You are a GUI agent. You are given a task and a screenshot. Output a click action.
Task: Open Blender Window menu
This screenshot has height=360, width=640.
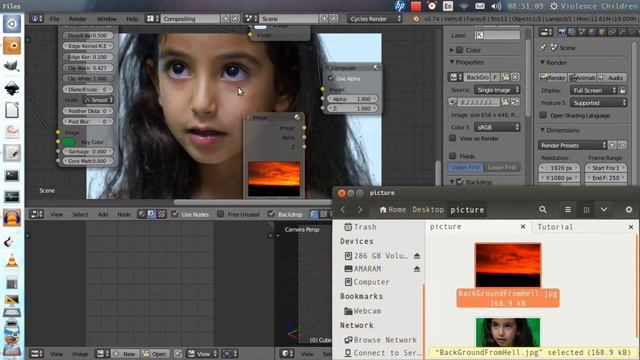click(x=107, y=19)
